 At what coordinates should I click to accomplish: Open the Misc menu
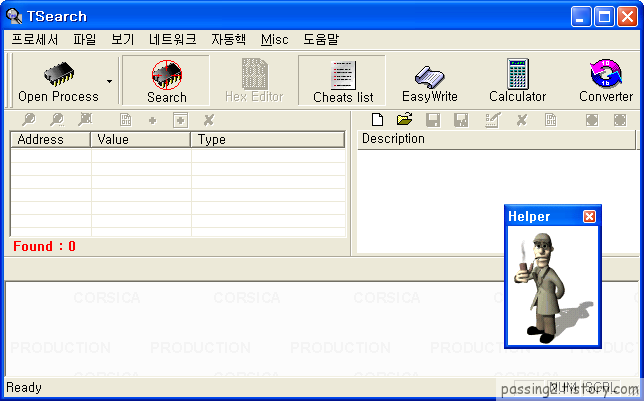(274, 39)
